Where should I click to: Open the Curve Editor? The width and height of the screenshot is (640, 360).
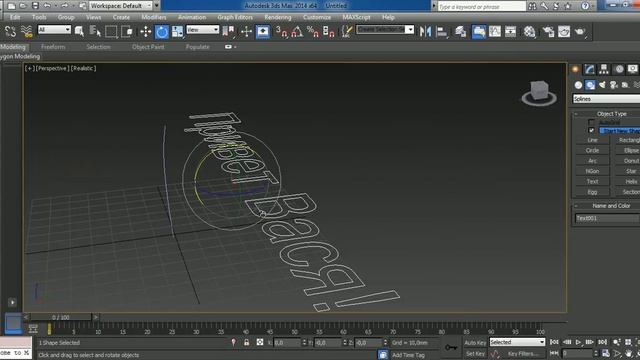(x=495, y=31)
